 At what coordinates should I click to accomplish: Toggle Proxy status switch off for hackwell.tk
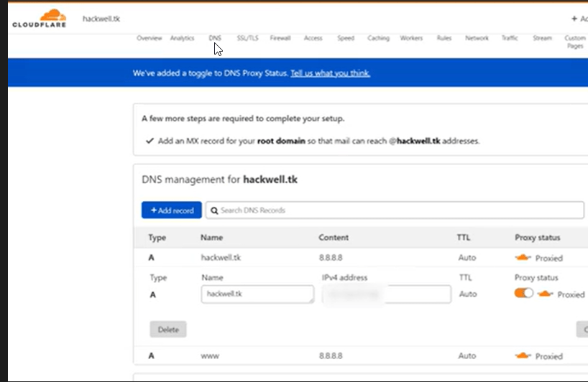pyautogui.click(x=523, y=294)
